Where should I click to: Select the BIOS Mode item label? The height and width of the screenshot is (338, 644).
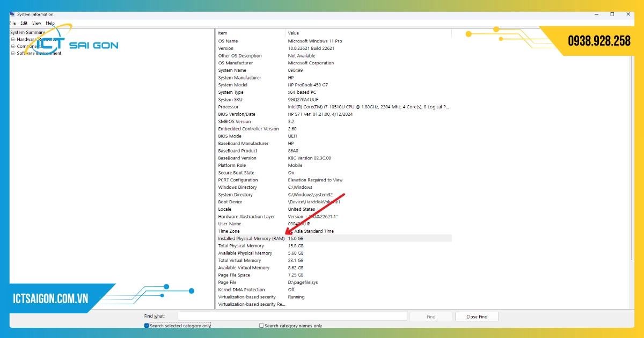click(x=231, y=136)
